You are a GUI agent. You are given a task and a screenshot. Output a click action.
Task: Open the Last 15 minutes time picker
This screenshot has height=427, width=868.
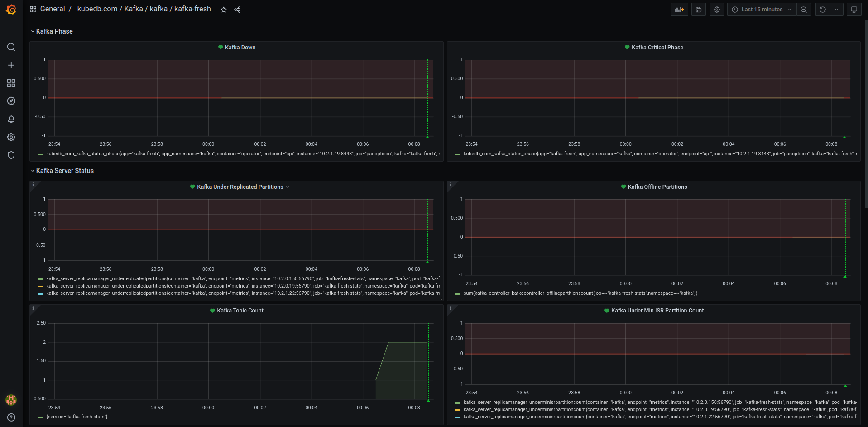coord(761,9)
